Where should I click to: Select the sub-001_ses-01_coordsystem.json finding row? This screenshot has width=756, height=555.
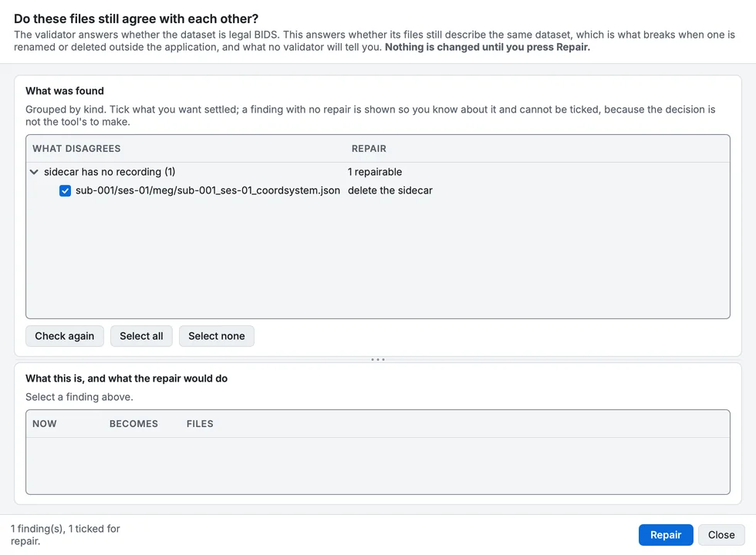tap(378, 191)
